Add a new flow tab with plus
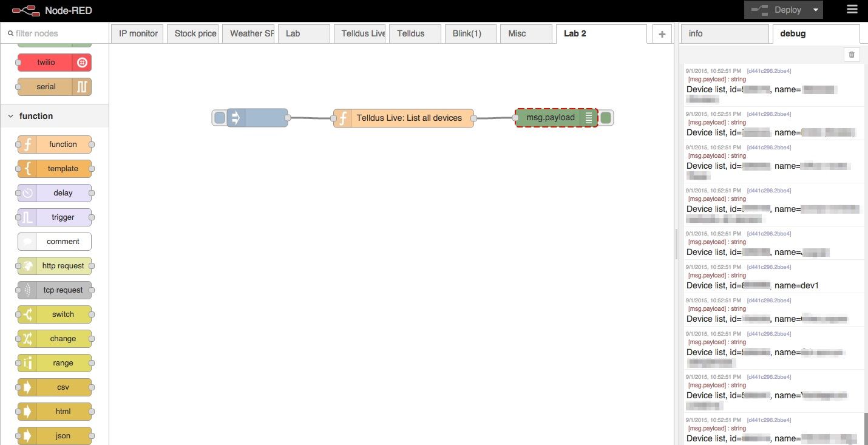 [662, 34]
